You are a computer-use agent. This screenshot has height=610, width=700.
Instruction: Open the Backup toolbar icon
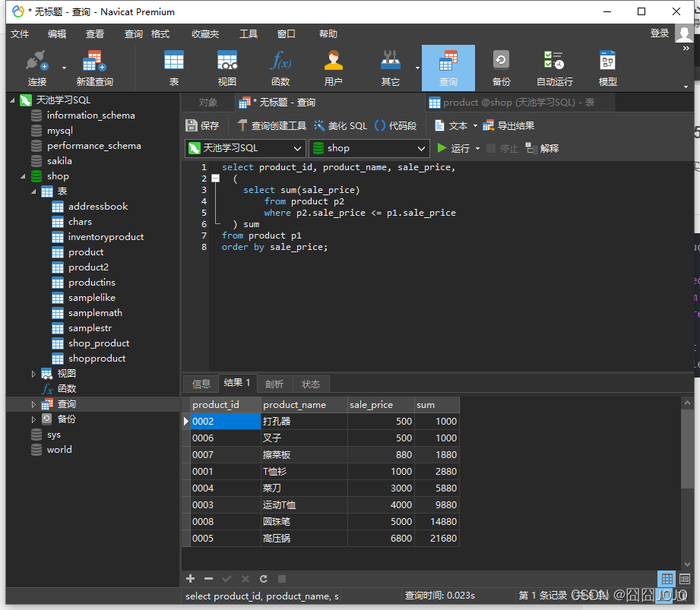pos(501,68)
